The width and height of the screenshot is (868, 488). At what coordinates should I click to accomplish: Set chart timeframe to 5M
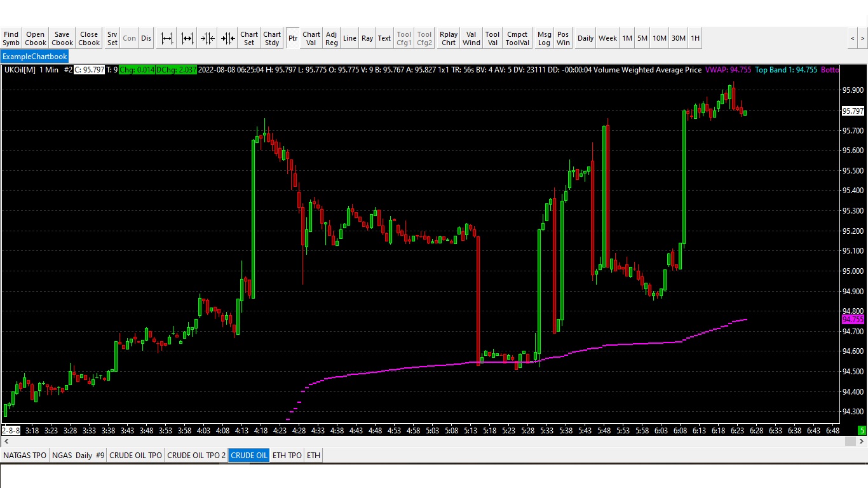[642, 39]
